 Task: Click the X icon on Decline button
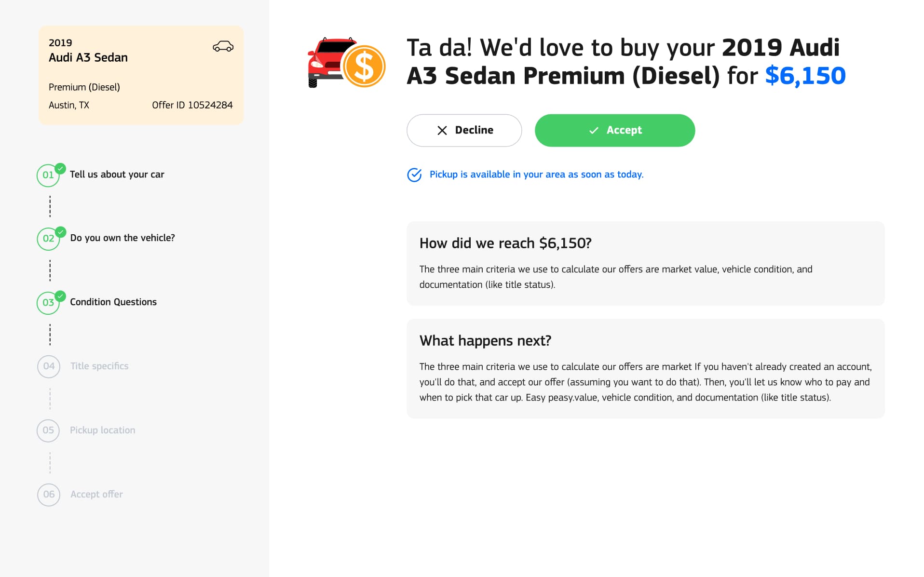coord(442,130)
